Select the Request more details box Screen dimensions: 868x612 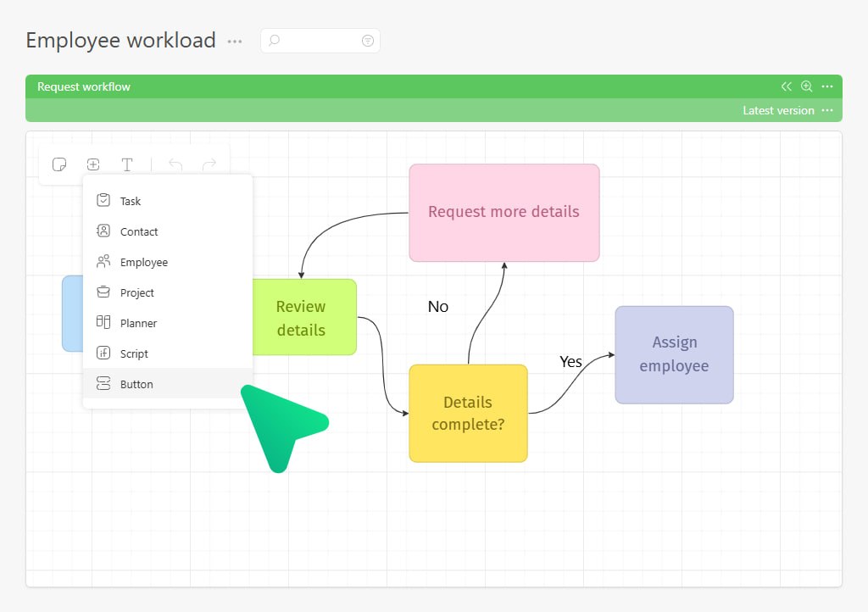(504, 213)
